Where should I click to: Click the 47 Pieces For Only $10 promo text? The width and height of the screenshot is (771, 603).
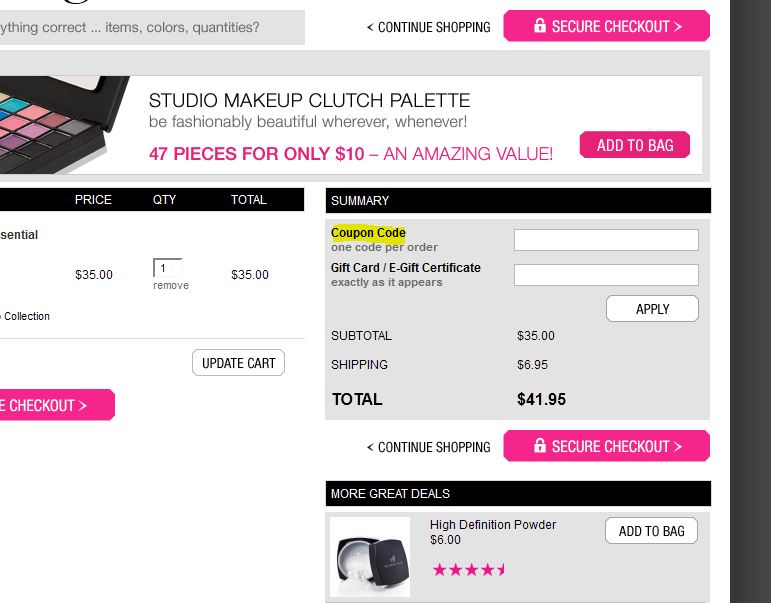[256, 154]
